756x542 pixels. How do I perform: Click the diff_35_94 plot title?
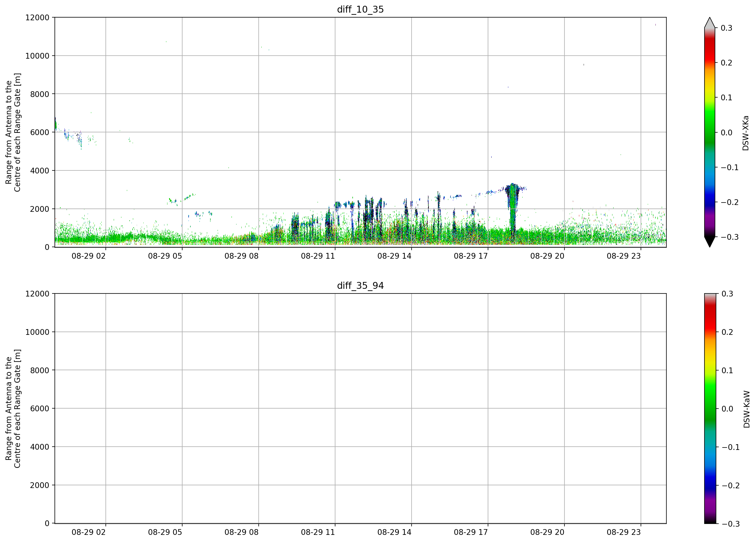(x=360, y=286)
